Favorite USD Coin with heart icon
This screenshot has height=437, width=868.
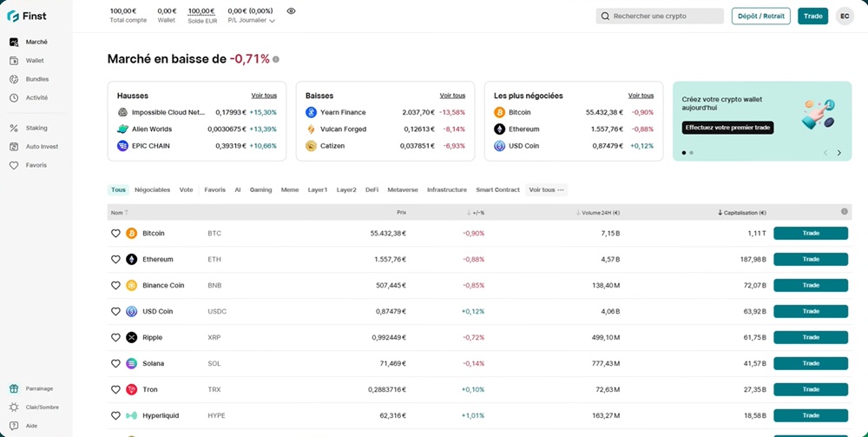115,311
